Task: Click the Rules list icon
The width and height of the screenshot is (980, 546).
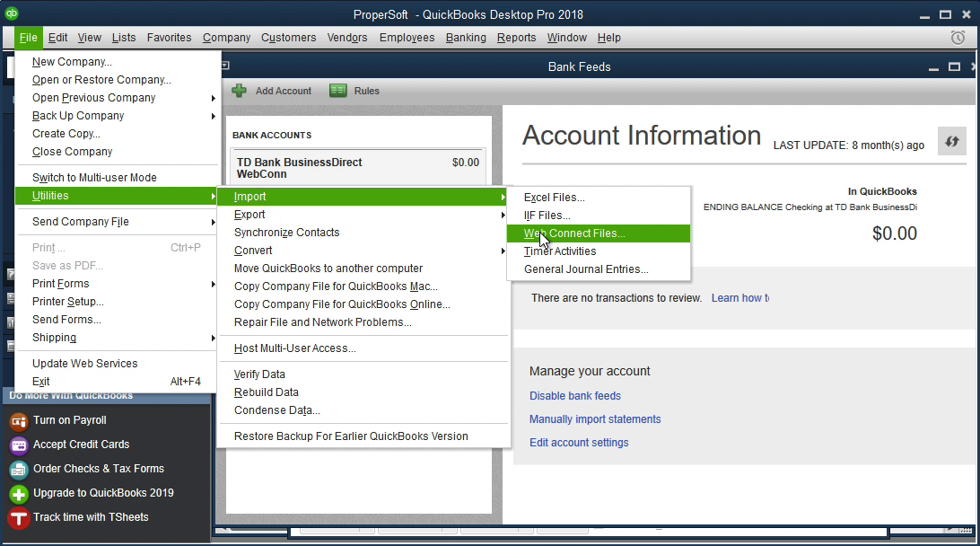Action: click(x=338, y=91)
